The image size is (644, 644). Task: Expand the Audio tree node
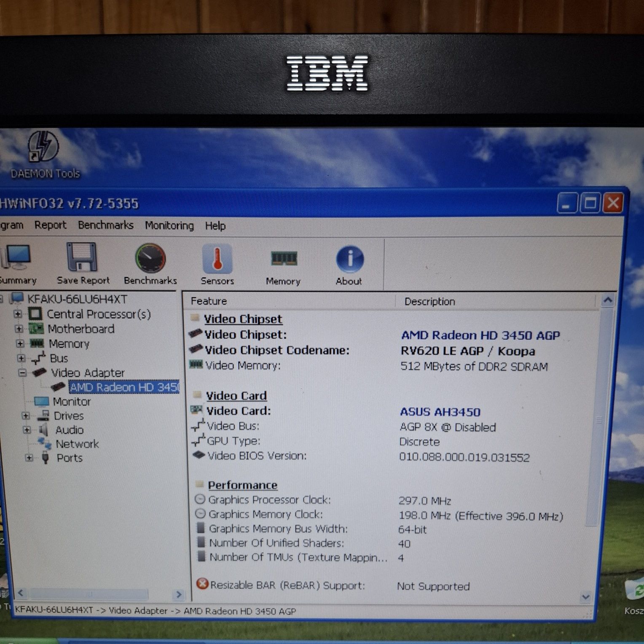pos(27,430)
